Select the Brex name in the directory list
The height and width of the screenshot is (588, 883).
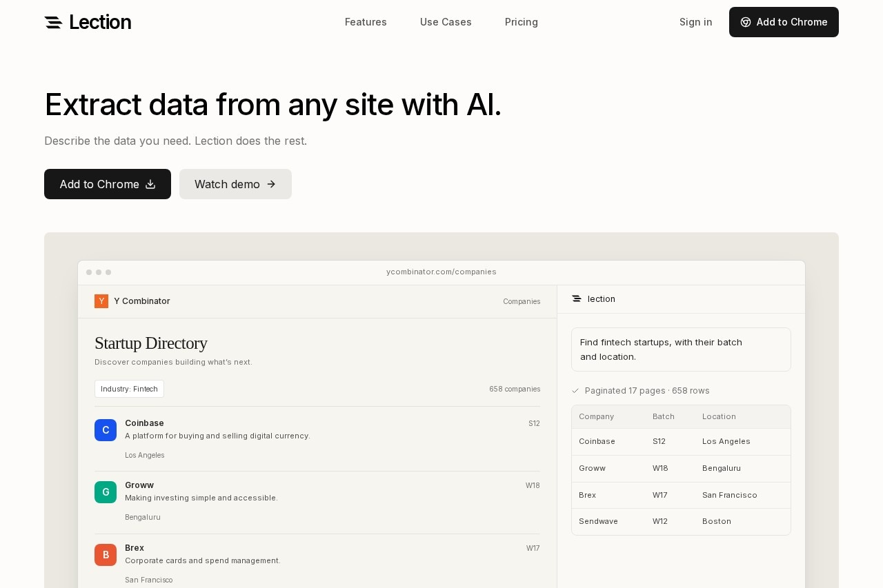pos(135,548)
